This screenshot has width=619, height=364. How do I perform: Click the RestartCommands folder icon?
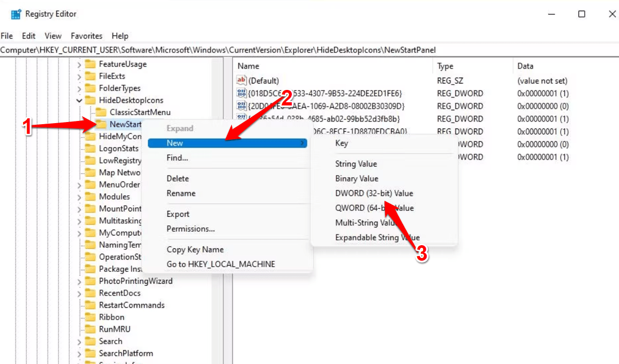tap(90, 305)
